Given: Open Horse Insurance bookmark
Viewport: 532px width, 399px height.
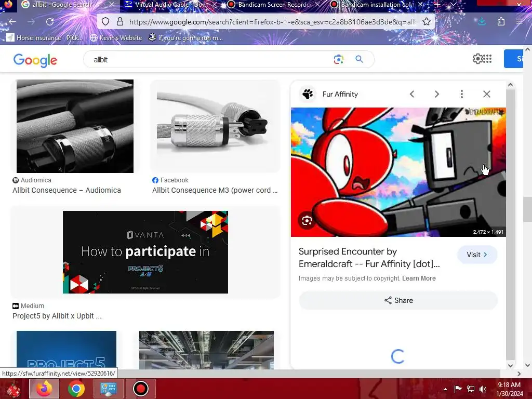Looking at the screenshot, I should (x=45, y=37).
